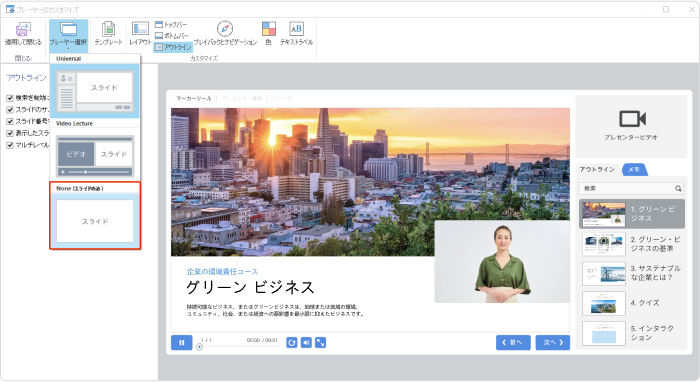This screenshot has width=700, height=382.
Task: Click the green business slide title text
Action: pyautogui.click(x=250, y=288)
